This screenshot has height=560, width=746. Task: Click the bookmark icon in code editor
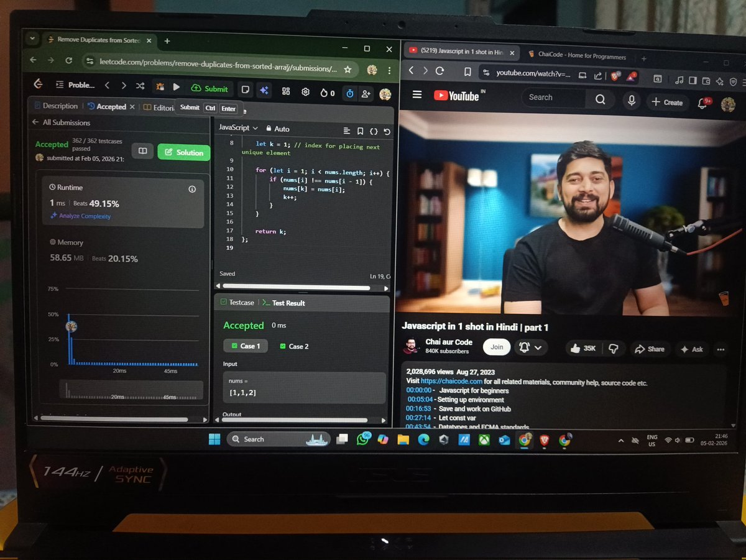[x=360, y=131]
